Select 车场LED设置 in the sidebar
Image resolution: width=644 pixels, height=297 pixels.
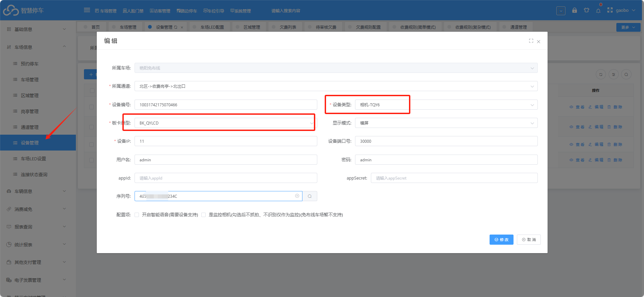click(x=38, y=159)
